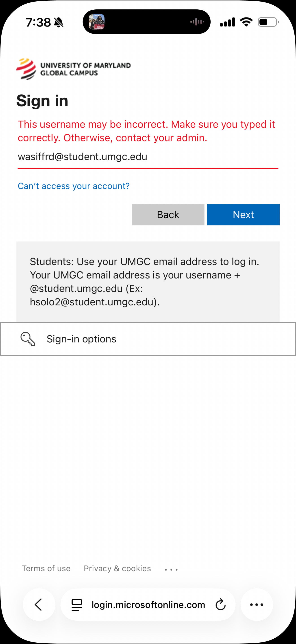This screenshot has width=296, height=644.
Task: Open the Can't access your account link
Action: 74,186
